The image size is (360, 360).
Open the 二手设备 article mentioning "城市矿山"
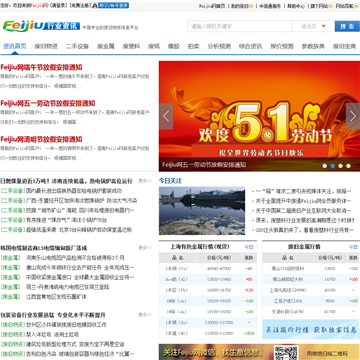coord(80,210)
